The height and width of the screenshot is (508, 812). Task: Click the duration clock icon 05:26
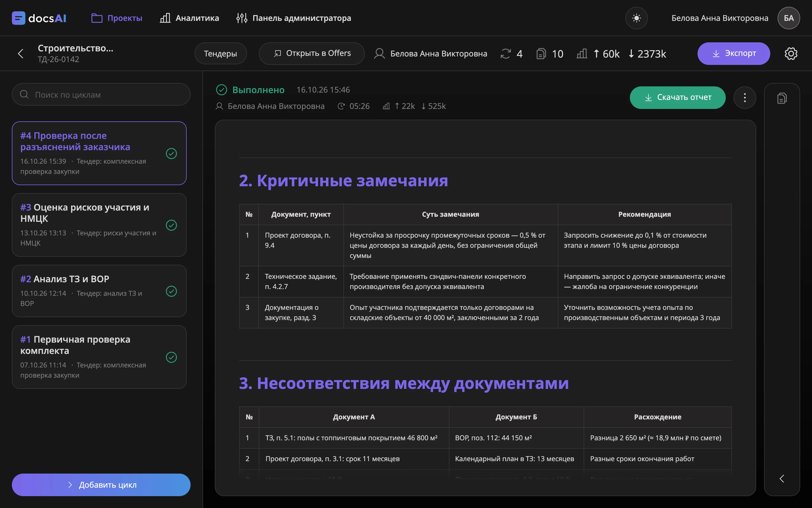point(341,106)
